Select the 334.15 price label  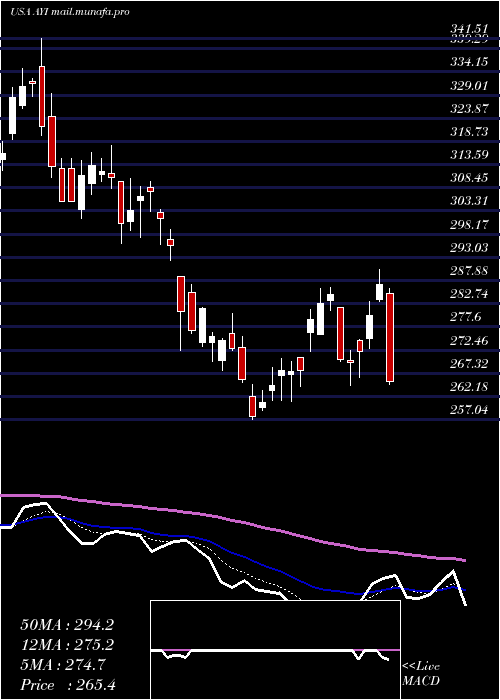(x=469, y=62)
